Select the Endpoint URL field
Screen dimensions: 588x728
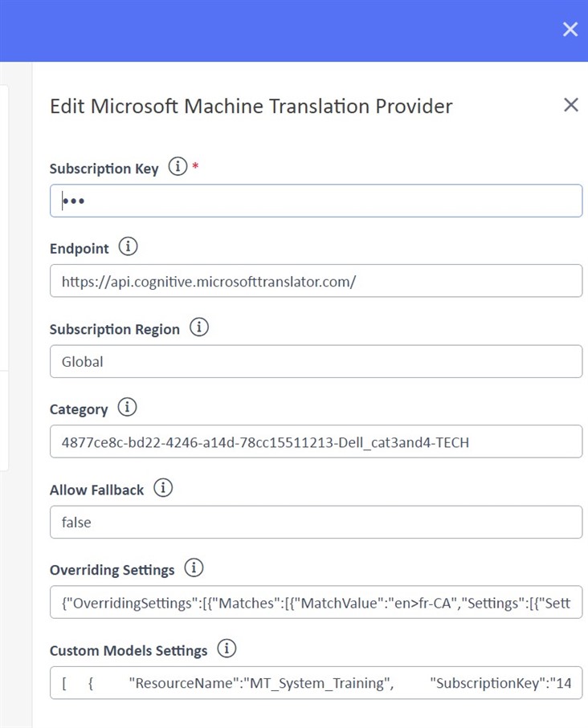tap(316, 281)
